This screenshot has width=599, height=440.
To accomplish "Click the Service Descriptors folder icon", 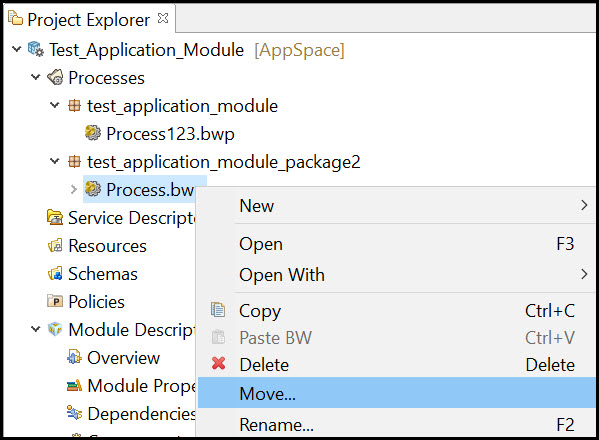I will [x=55, y=217].
